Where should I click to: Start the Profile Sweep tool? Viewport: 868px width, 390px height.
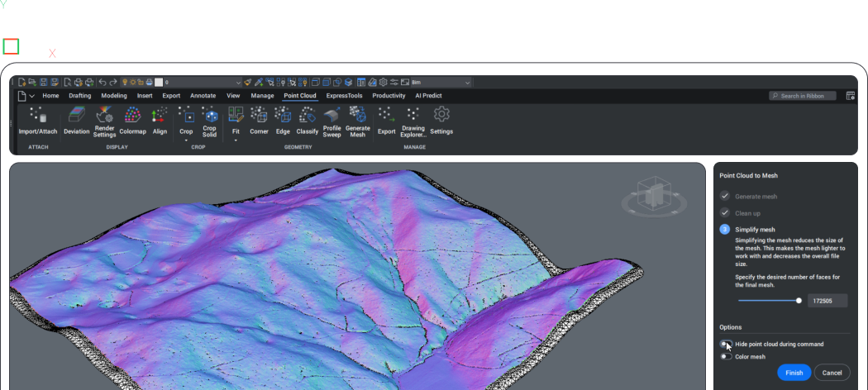click(331, 122)
